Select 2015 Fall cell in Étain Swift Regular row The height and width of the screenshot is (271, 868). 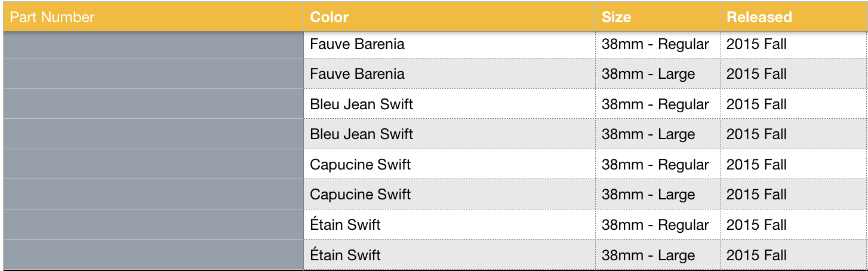(x=793, y=224)
